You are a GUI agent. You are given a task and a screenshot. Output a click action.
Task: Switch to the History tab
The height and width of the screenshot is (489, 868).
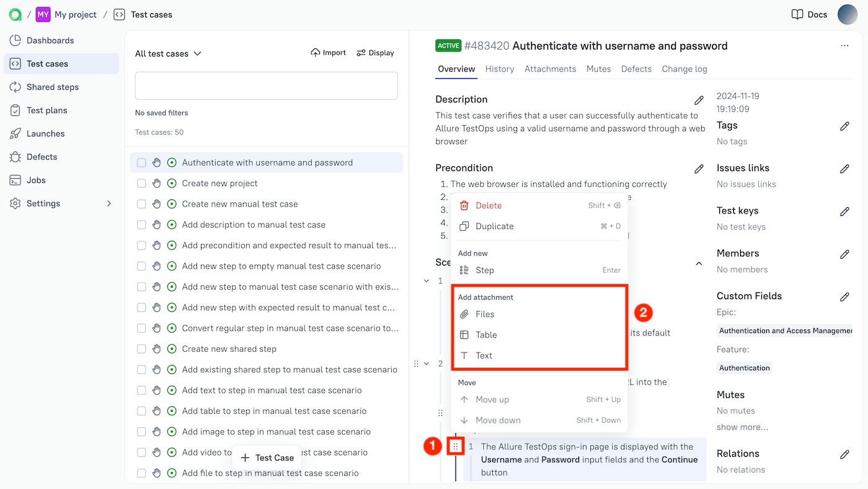tap(499, 69)
